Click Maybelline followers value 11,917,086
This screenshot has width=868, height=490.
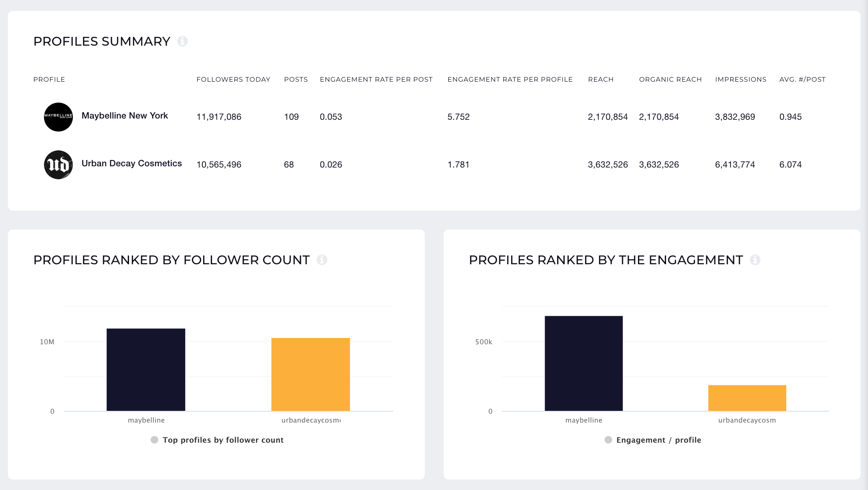[219, 117]
